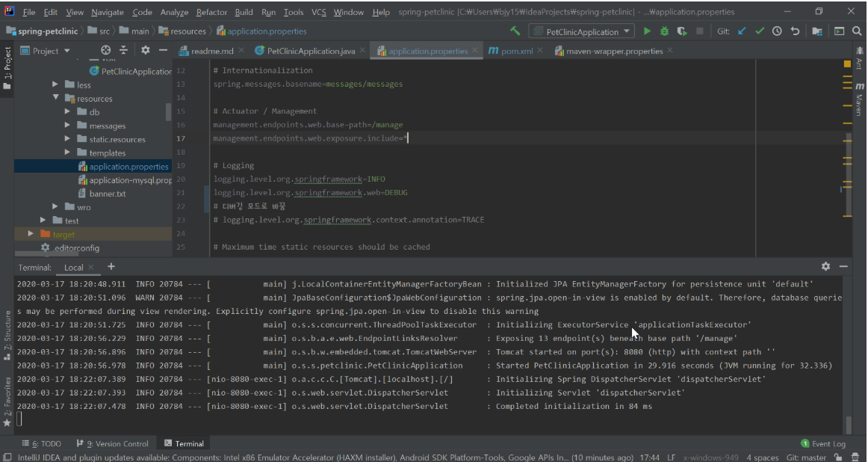Viewport: 868px width, 462px height.
Task: Select .editorconfig in project tree
Action: click(70, 247)
